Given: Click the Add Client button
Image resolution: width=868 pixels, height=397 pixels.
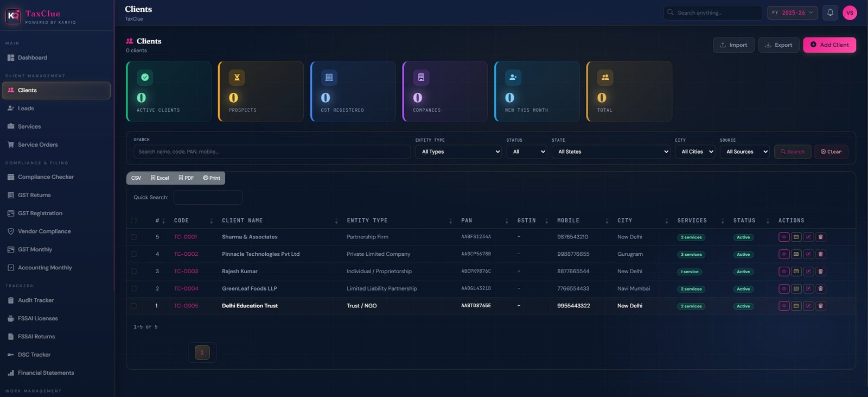Looking at the screenshot, I should tap(829, 45).
